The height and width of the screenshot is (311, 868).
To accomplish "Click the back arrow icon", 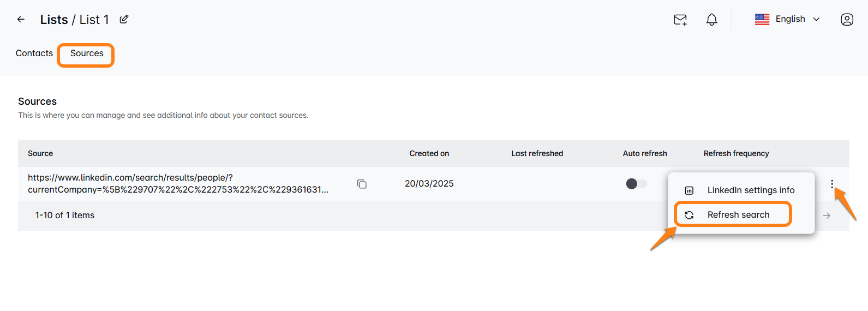I will tap(21, 20).
